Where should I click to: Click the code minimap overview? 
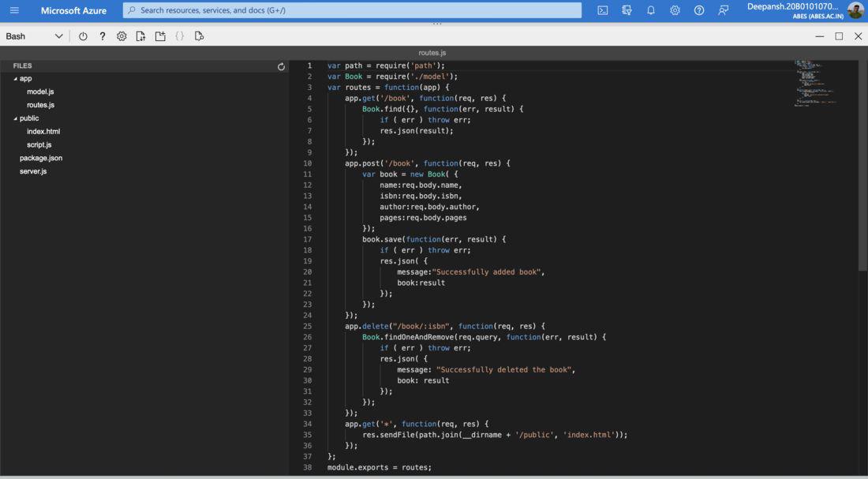[x=817, y=83]
